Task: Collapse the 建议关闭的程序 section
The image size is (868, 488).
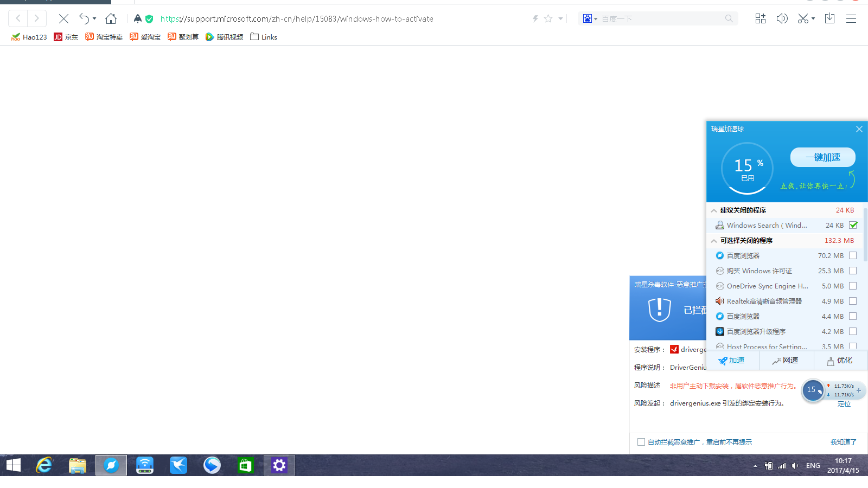Action: (x=714, y=210)
